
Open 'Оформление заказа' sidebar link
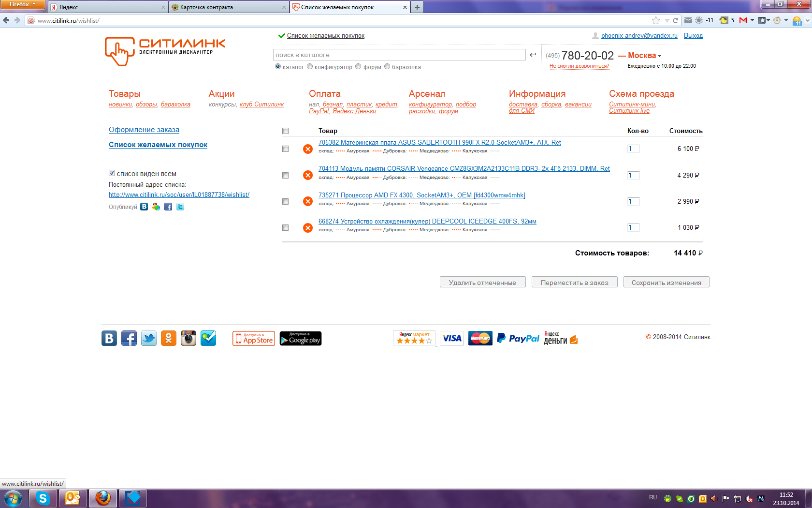click(144, 130)
